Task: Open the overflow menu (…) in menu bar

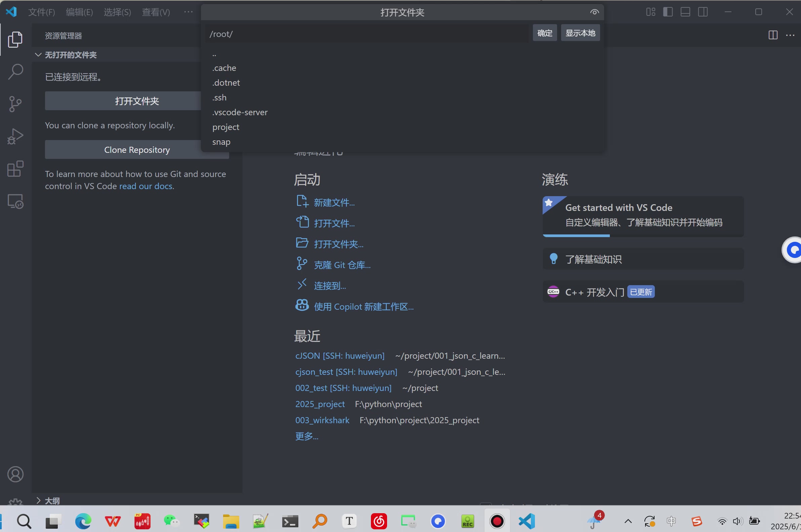Action: 188,12
